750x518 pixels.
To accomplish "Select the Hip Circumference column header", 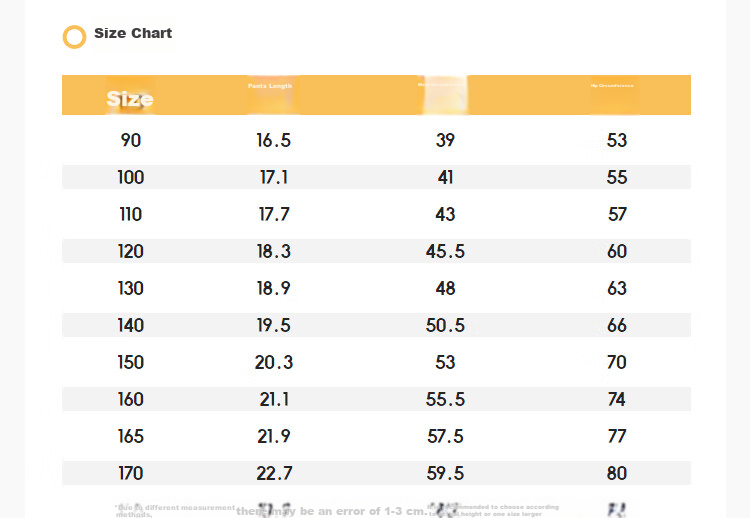I will 612,86.
